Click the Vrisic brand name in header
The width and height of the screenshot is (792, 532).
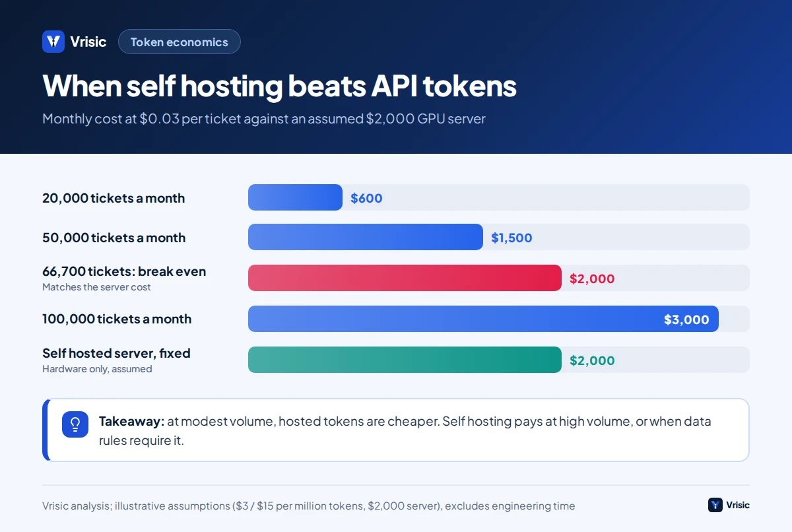coord(88,42)
